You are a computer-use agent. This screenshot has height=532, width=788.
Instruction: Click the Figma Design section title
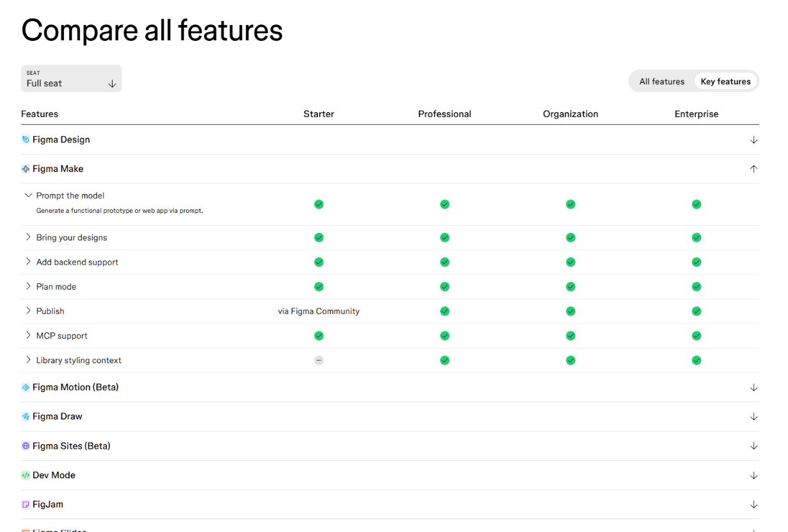61,139
